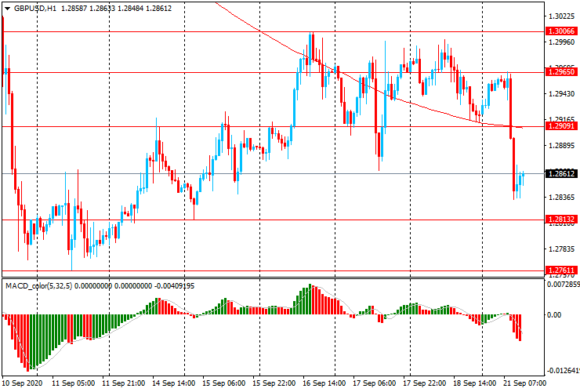
Task: Select the 1.29650 horizontal level label
Action: tap(561, 72)
